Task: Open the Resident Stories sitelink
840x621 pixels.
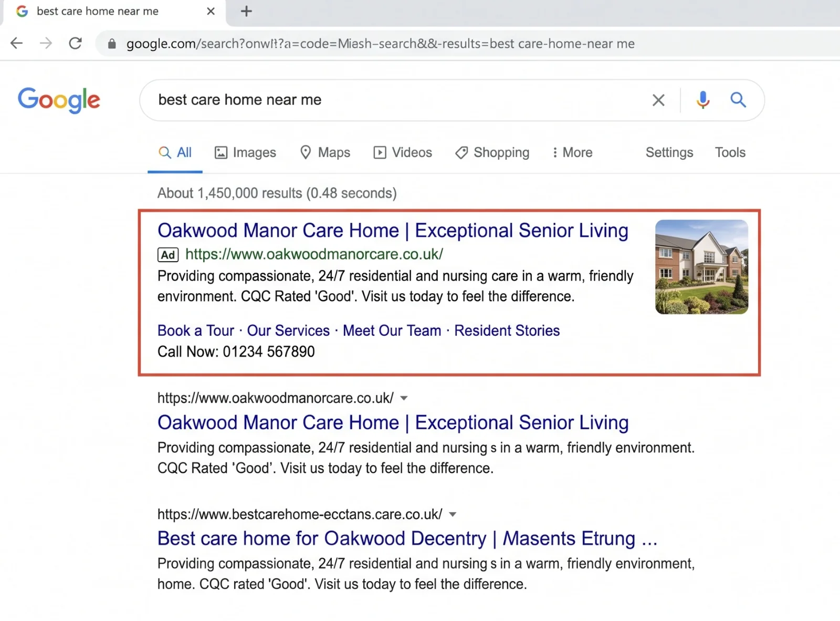Action: tap(507, 330)
